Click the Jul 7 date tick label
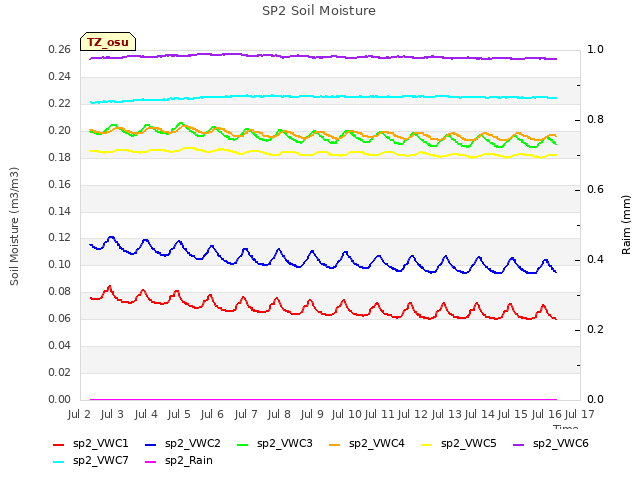Screen dimensions: 640x480 point(246,415)
